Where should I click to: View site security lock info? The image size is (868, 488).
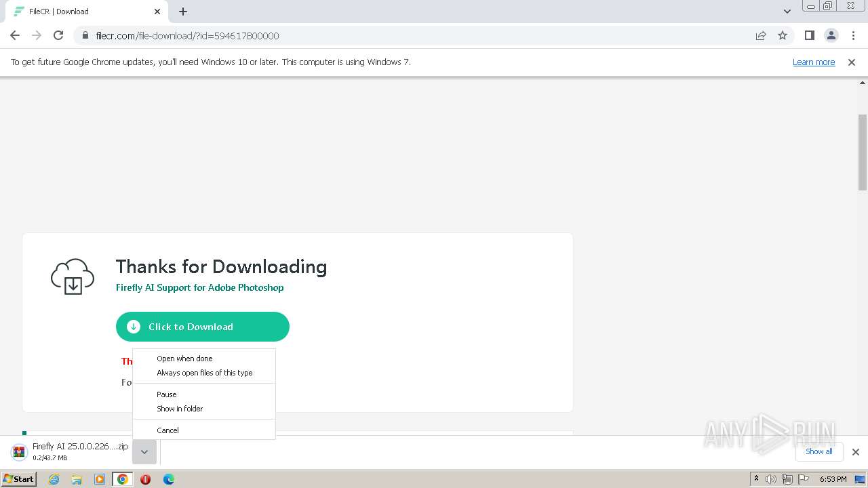pos(85,35)
